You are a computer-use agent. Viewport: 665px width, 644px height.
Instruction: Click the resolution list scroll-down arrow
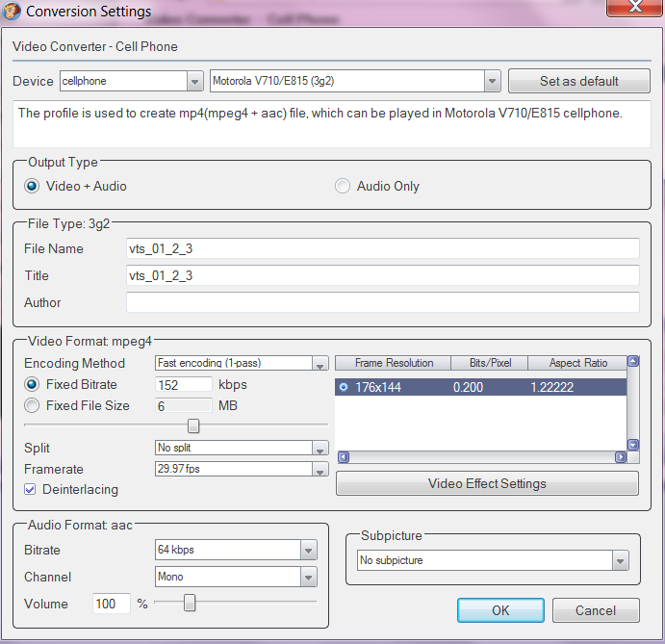pos(632,445)
